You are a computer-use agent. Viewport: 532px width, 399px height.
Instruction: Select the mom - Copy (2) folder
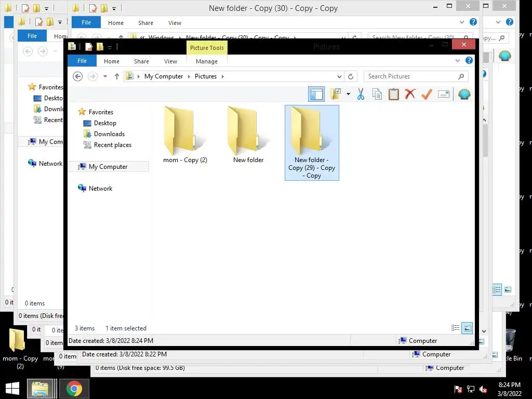[x=185, y=136]
